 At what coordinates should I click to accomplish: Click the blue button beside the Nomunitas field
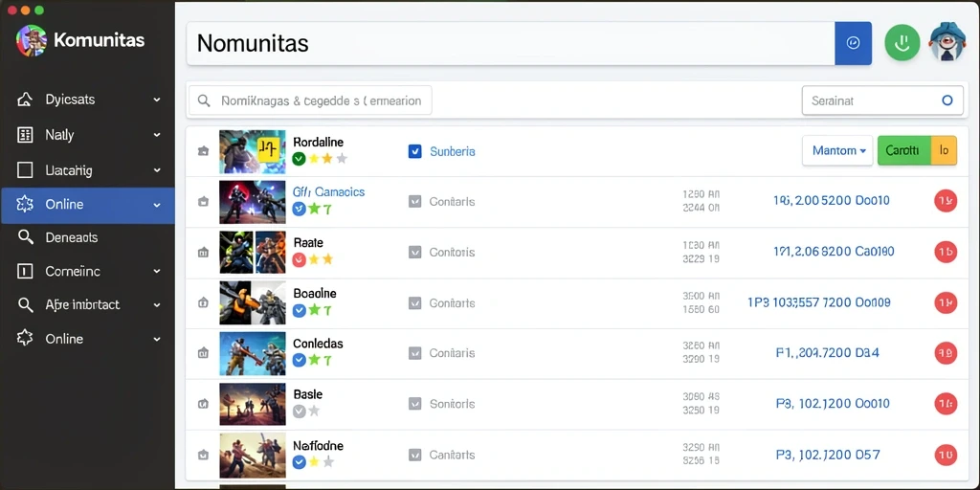pyautogui.click(x=853, y=43)
